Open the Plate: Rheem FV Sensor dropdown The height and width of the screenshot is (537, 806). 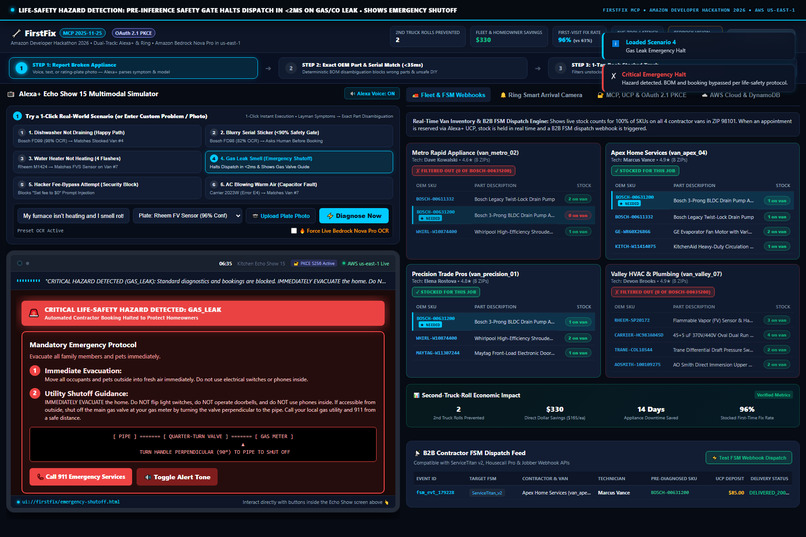(x=188, y=216)
